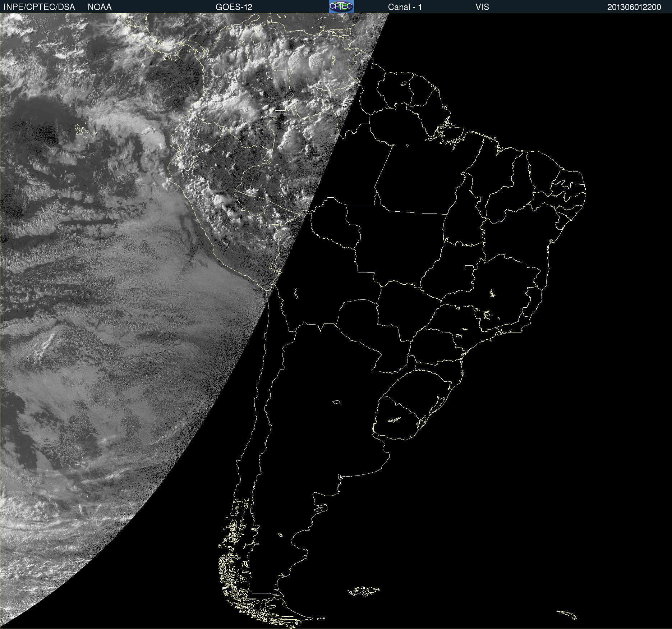The image size is (672, 629).
Task: Click the NOAA label in the header
Action: point(100,7)
